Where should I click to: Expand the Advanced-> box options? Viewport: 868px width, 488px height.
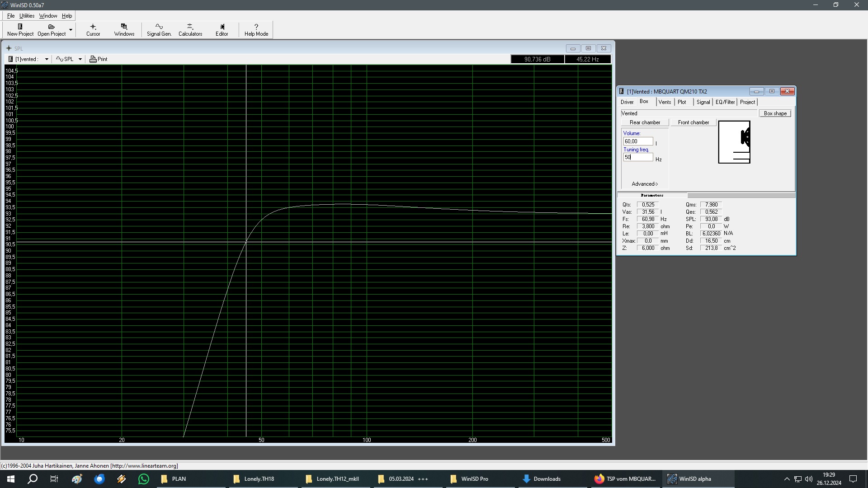pos(644,184)
